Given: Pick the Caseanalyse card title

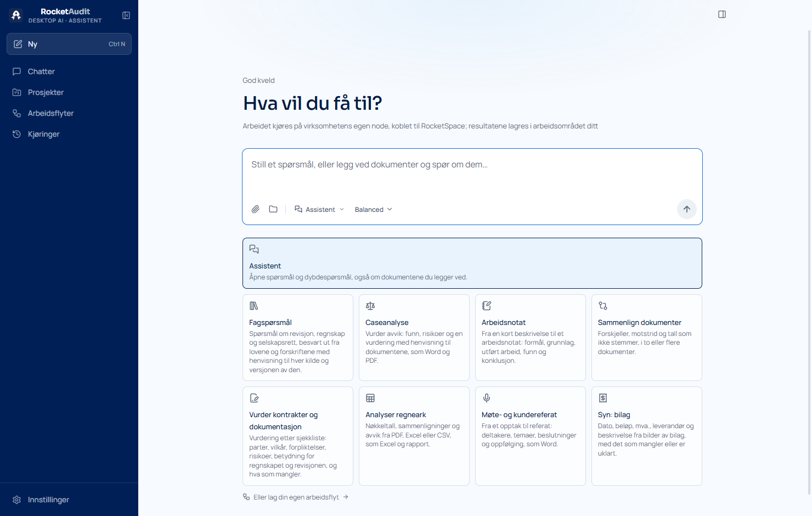Looking at the screenshot, I should pos(387,322).
